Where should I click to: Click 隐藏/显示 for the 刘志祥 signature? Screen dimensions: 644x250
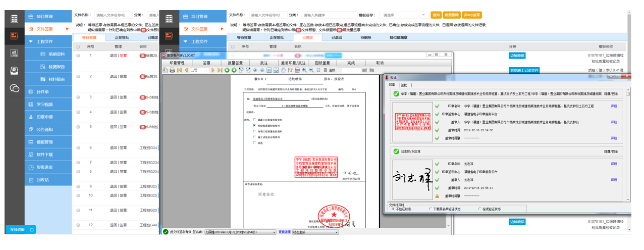pyautogui.click(x=611, y=151)
